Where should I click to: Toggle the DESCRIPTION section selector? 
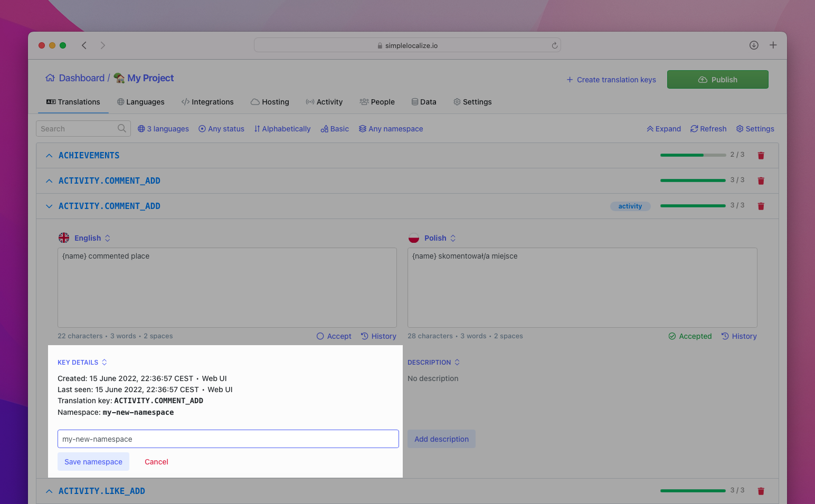click(434, 363)
